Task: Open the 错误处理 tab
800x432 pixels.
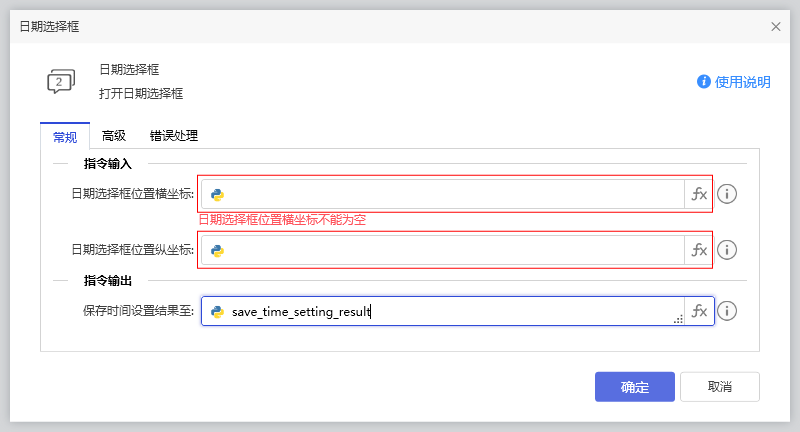Action: 174,136
